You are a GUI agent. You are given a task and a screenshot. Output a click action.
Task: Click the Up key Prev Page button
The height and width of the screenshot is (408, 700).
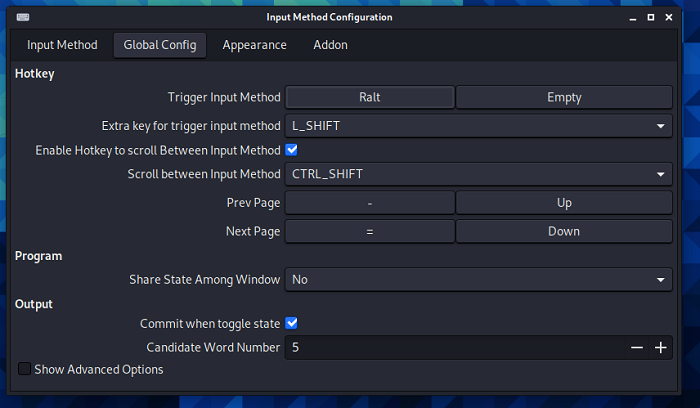(564, 203)
